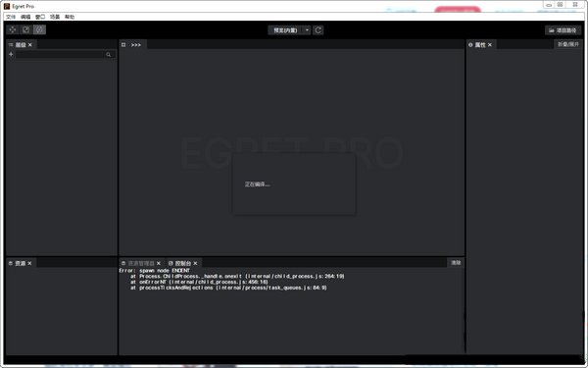Screen dimensions: 588x368
Task: Open the 帮助 menu
Action: click(x=70, y=17)
